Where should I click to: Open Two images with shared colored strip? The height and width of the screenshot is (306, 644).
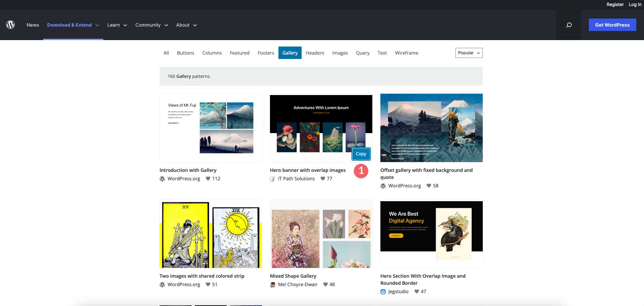click(x=202, y=276)
